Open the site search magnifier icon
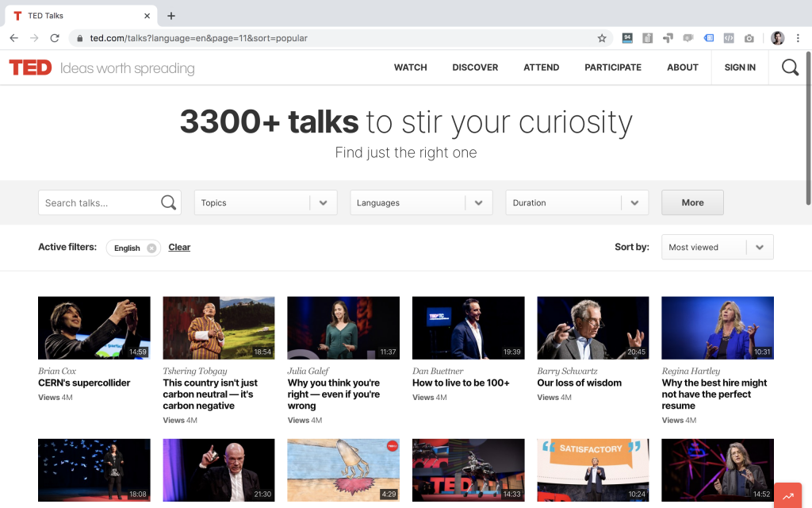 coord(790,67)
